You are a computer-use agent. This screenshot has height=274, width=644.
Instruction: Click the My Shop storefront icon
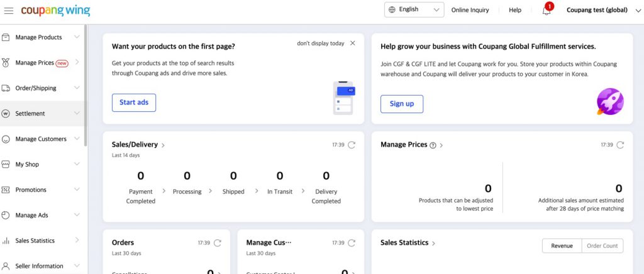point(6,165)
